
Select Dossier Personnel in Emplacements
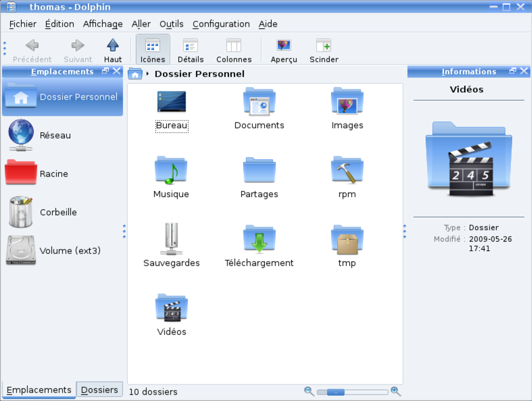(63, 97)
